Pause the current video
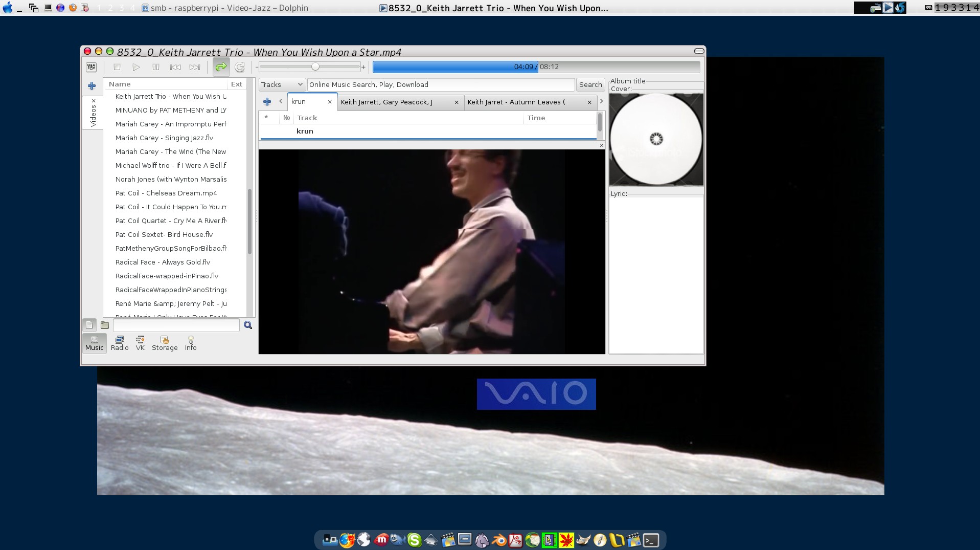 coord(156,67)
